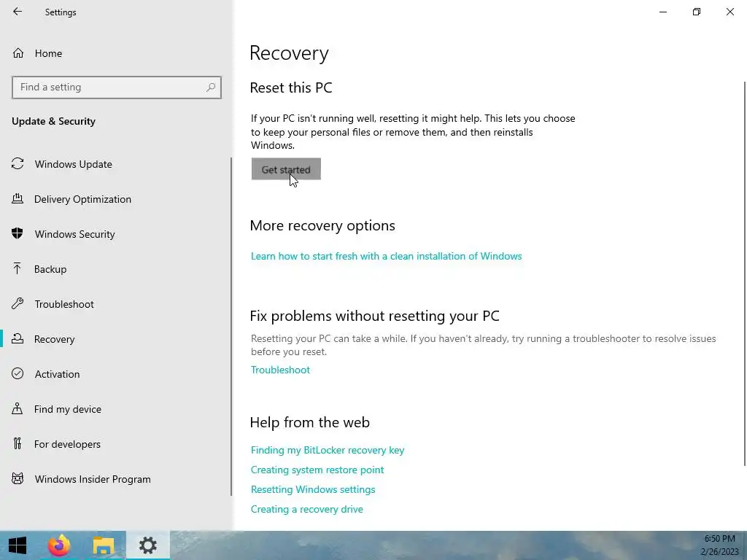
Task: Open Windows Update settings page
Action: coord(74,164)
